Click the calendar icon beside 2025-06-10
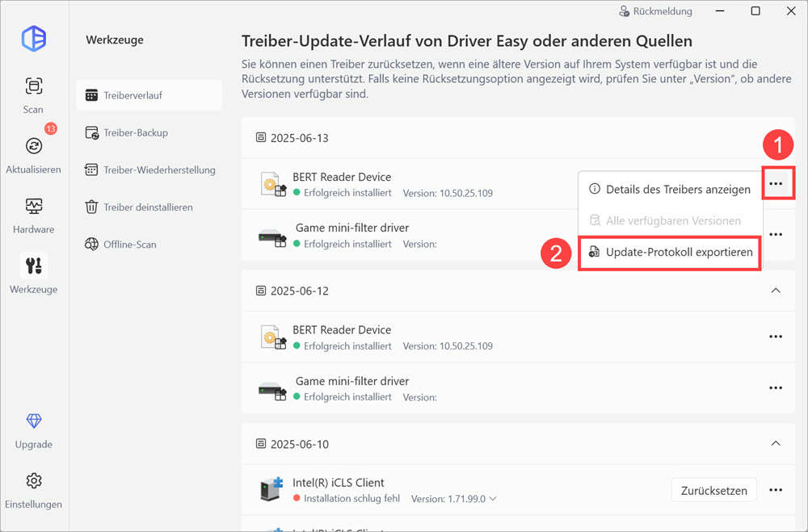The height and width of the screenshot is (532, 808). pos(261,444)
